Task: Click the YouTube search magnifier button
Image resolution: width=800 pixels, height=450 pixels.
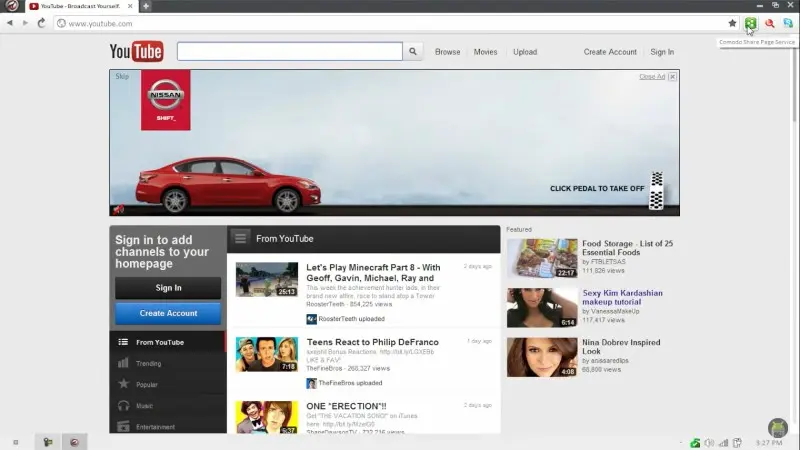Action: coord(413,52)
